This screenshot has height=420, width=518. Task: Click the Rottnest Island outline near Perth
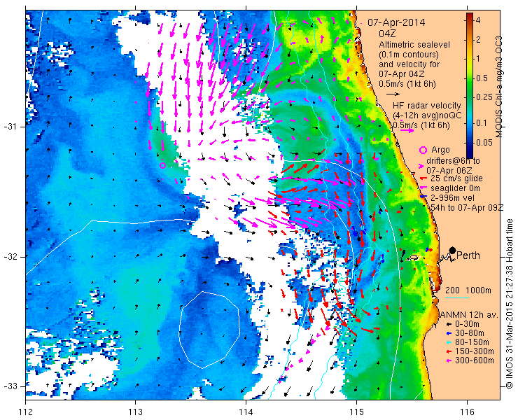tap(412, 257)
